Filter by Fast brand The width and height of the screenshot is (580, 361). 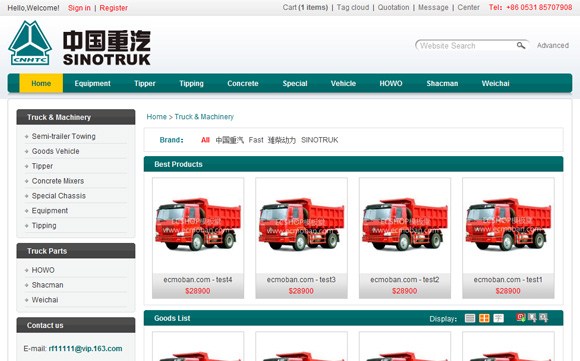coord(256,140)
